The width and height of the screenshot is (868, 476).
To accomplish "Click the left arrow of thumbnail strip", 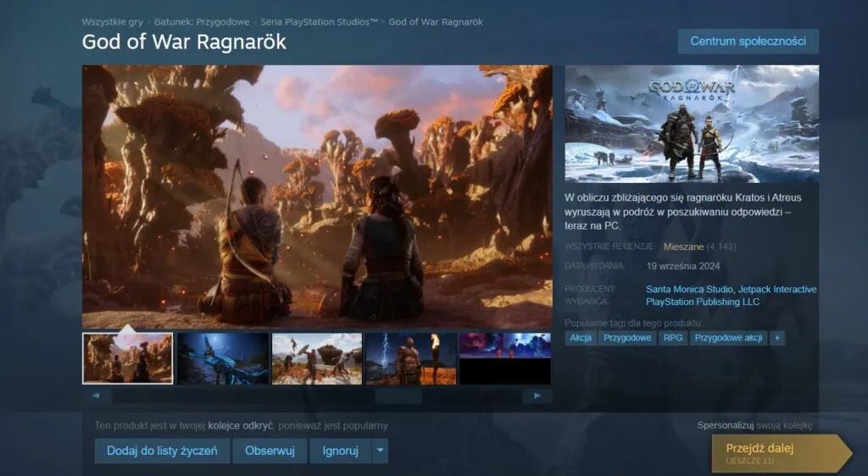I will click(97, 396).
